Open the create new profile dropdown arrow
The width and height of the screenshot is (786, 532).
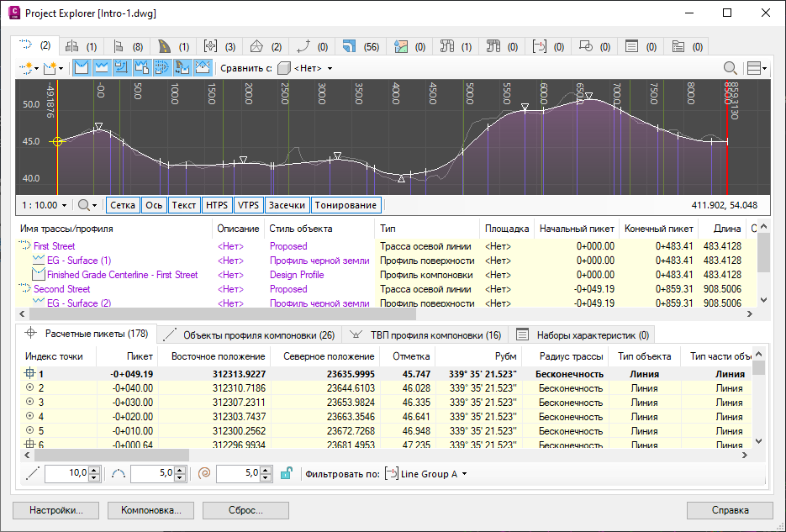61,68
